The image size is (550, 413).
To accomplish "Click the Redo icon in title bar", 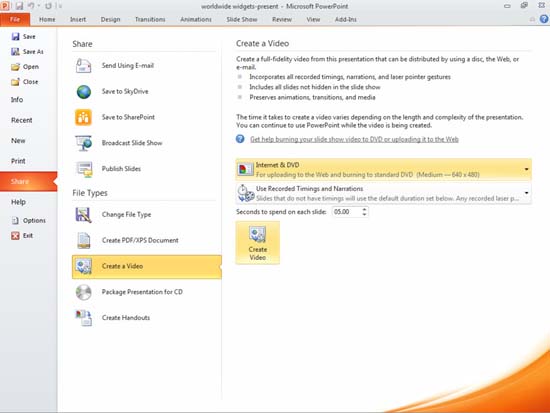I will tap(48, 6).
